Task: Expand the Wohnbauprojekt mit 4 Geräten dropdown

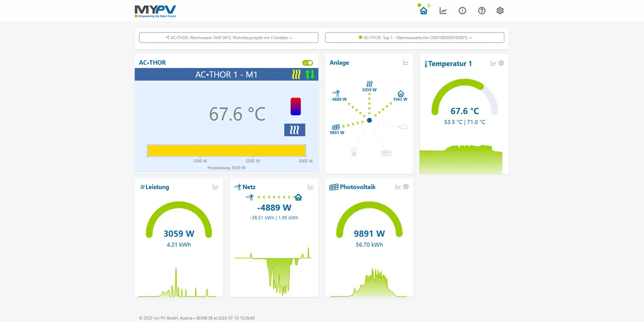Action: 229,38
